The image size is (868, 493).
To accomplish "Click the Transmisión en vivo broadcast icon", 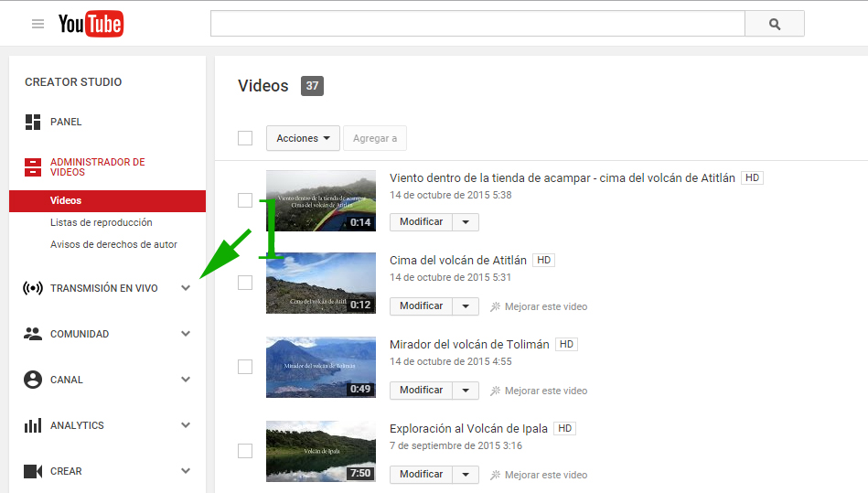I will 33,288.
